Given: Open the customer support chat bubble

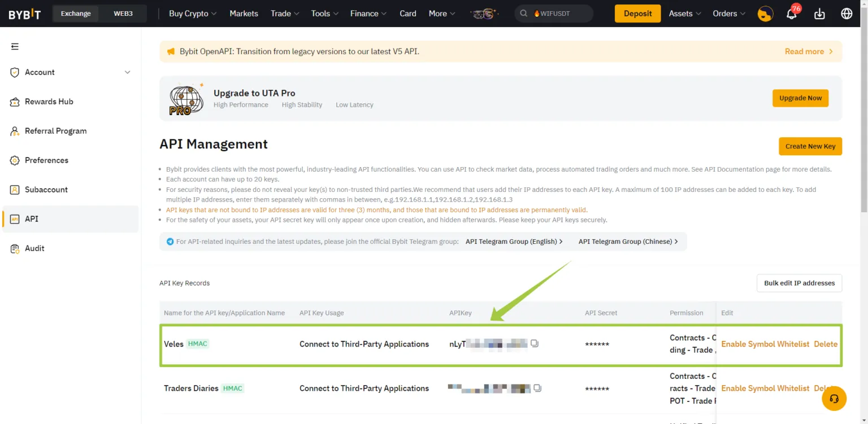Looking at the screenshot, I should pos(834,399).
